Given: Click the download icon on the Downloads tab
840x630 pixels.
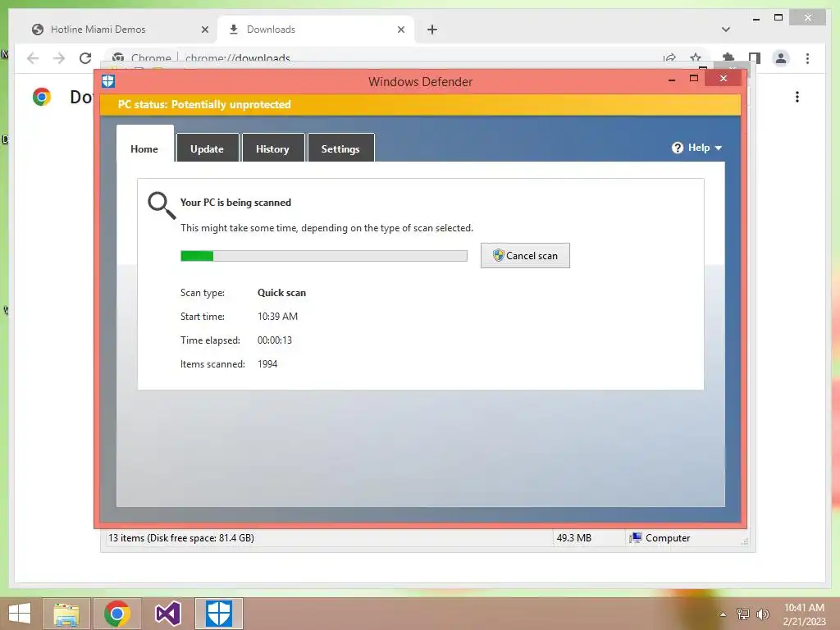Looking at the screenshot, I should [x=234, y=30].
